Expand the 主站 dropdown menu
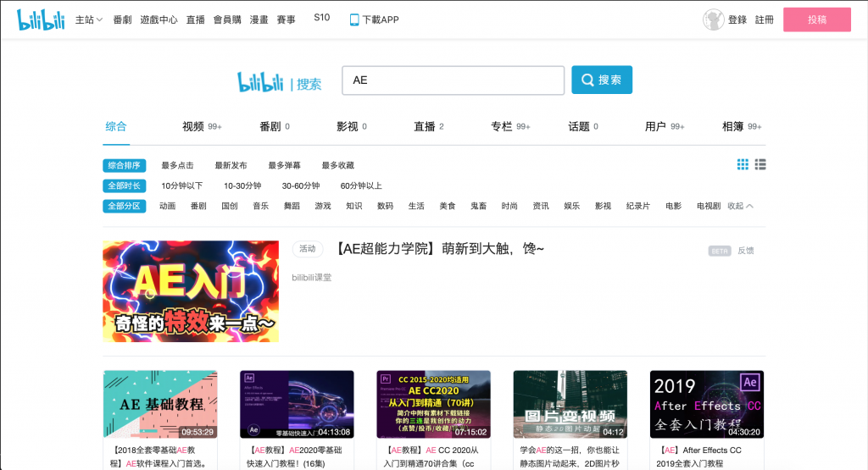Screen dimensions: 868x470 88,19
